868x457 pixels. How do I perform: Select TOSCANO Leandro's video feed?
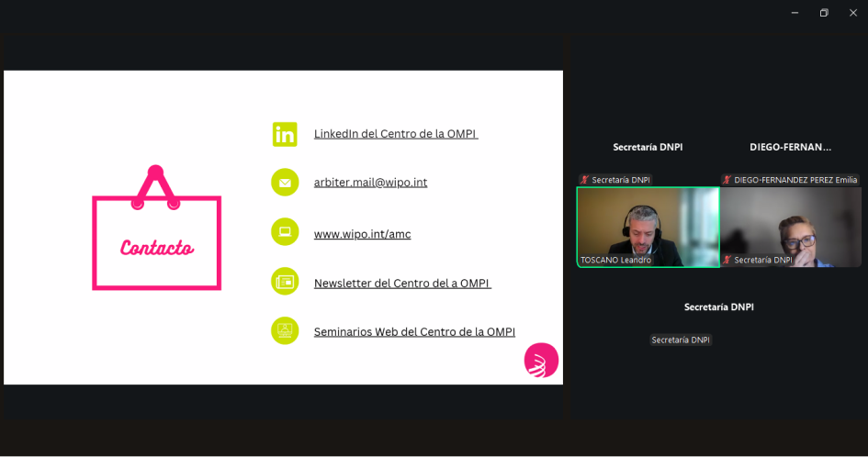(648, 225)
